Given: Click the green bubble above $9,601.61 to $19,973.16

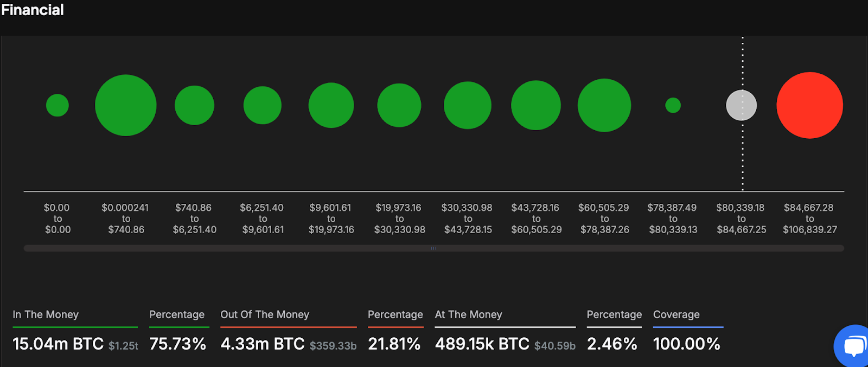Looking at the screenshot, I should 331,105.
